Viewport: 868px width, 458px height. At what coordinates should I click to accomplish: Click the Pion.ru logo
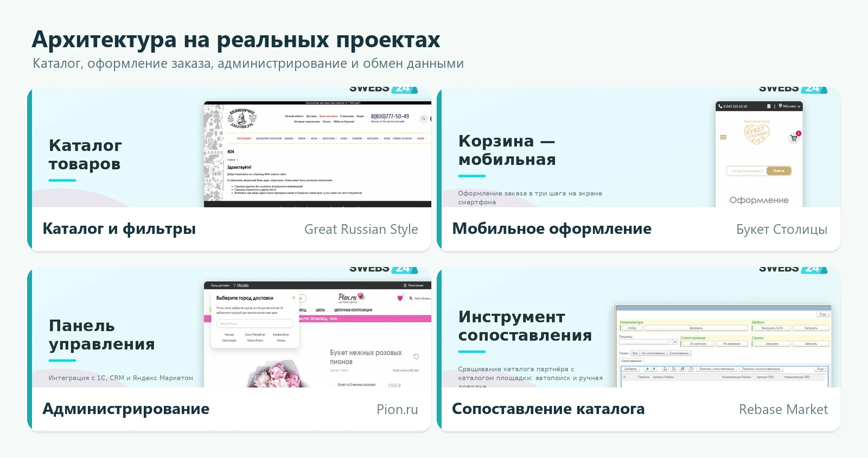tap(352, 297)
